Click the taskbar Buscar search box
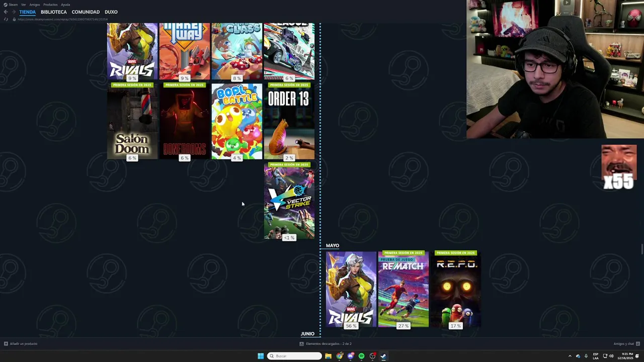 [x=295, y=356]
